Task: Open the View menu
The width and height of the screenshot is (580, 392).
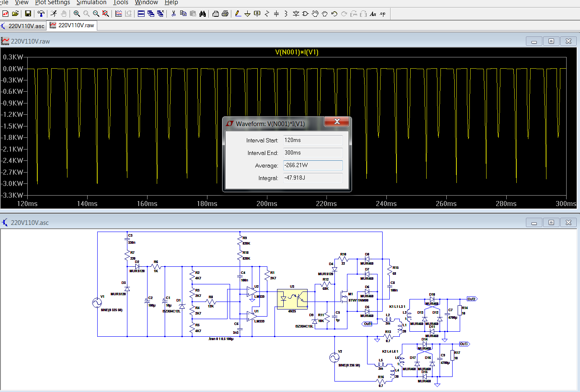Action: tap(22, 3)
